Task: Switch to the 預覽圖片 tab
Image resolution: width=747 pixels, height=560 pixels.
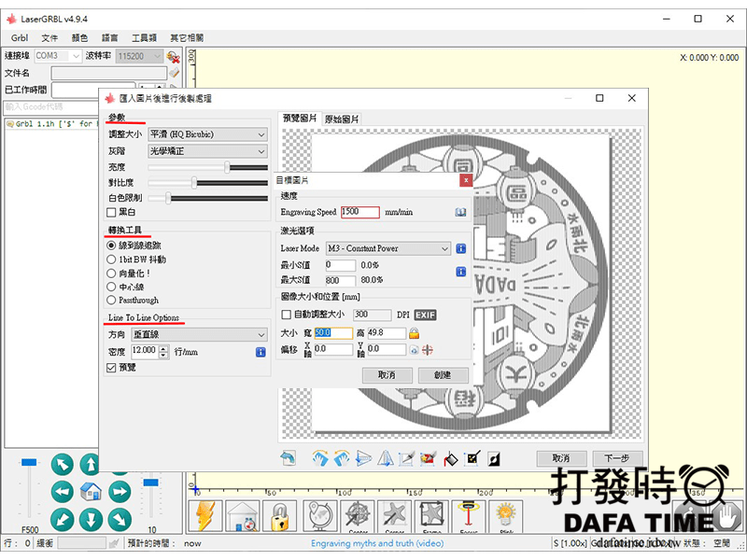Action: 299,119
